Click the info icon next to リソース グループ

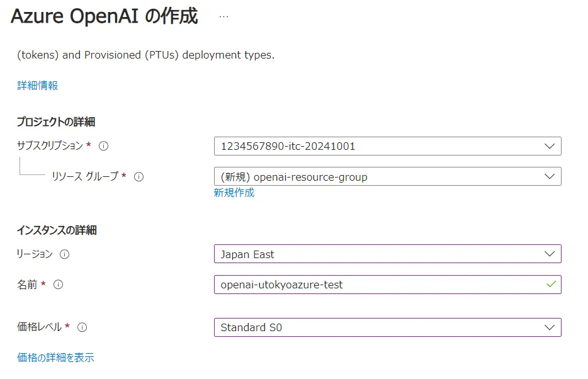pos(139,177)
